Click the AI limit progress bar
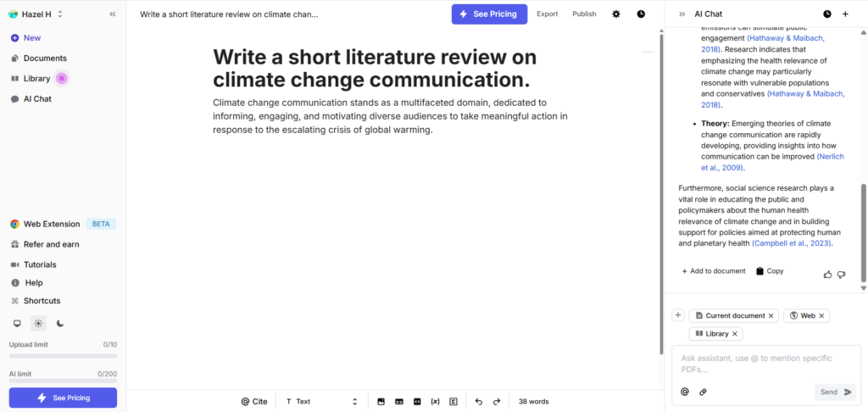 [x=63, y=381]
